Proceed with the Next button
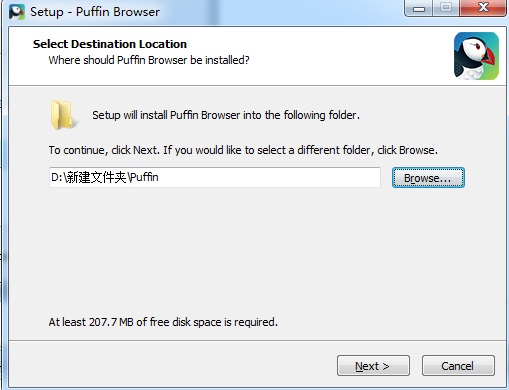509x390 pixels. click(373, 366)
